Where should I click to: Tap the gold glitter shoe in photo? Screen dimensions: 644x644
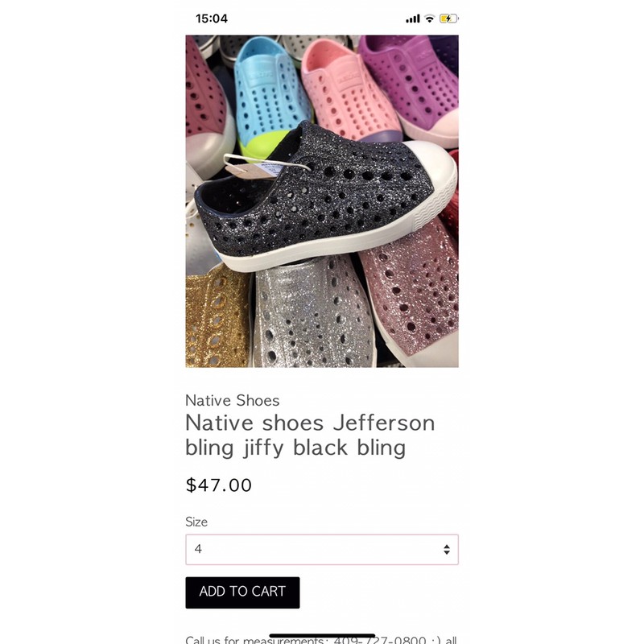point(217,320)
